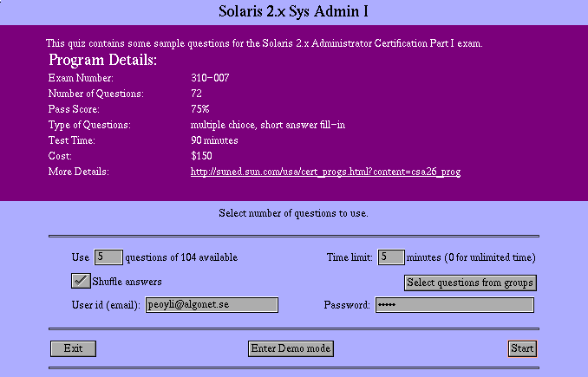
Task: Click the 'More Details:' label
Action: click(78, 172)
